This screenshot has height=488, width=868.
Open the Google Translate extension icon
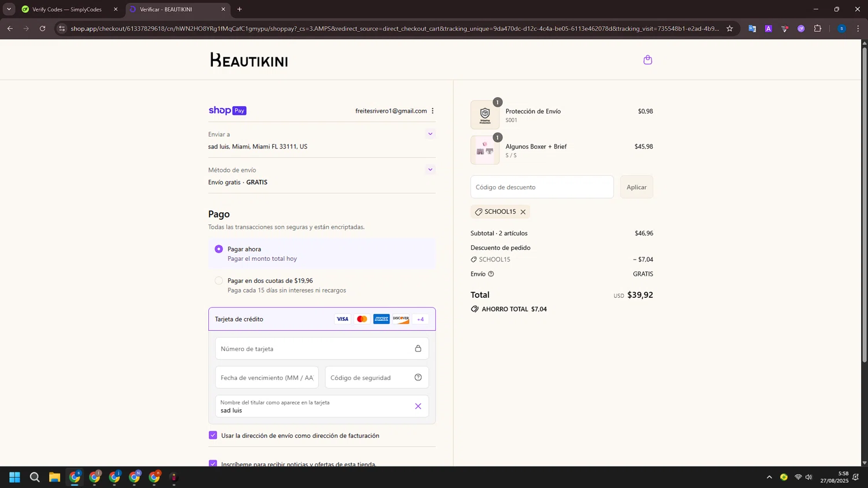(x=752, y=28)
